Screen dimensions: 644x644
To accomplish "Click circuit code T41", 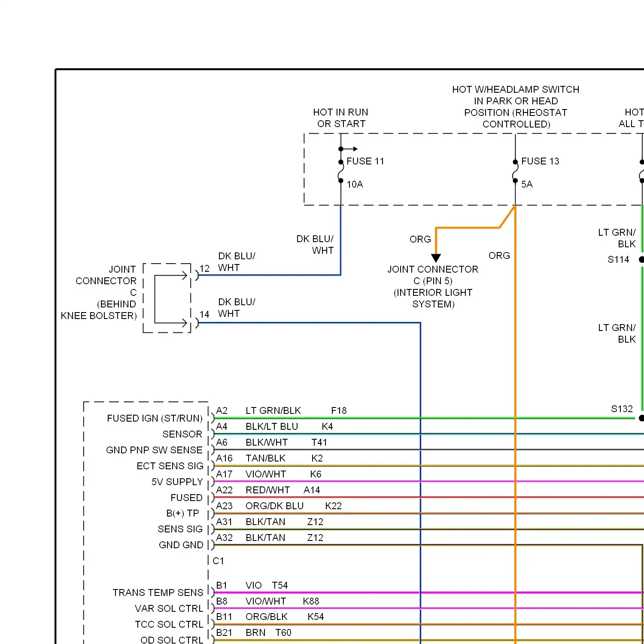I will (319, 442).
